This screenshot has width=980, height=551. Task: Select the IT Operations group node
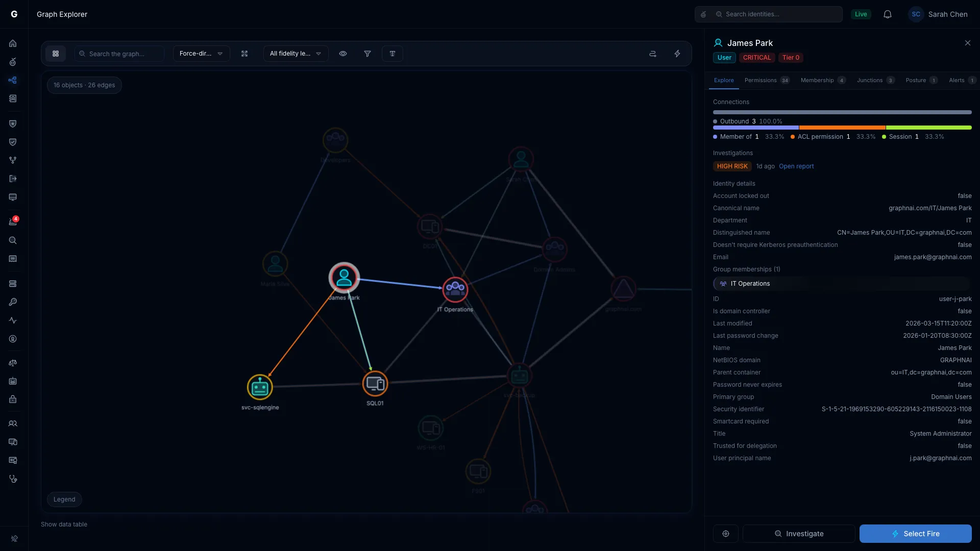[x=455, y=289]
